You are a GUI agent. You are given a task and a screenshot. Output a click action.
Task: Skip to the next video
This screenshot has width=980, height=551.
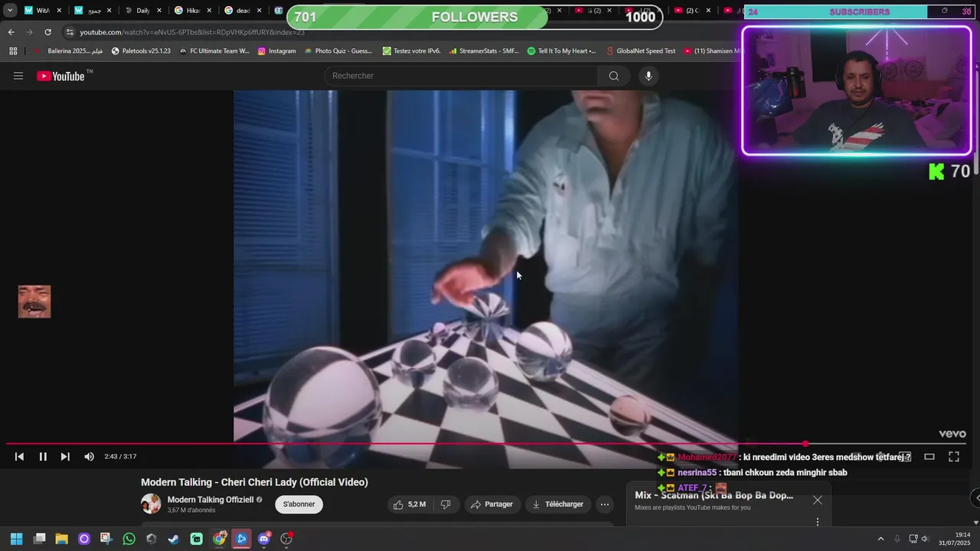point(65,457)
